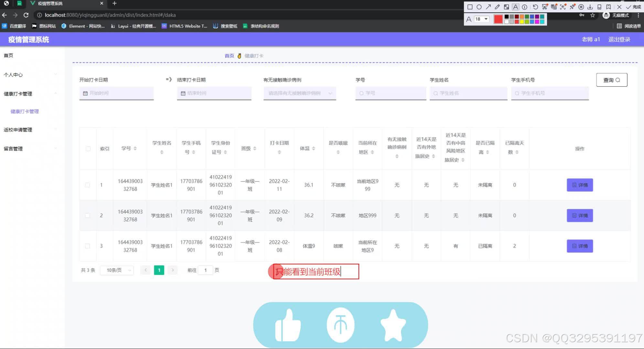This screenshot has width=644, height=349.
Task: Click the bookmark collect icon in toolbar
Action: click(x=608, y=7)
